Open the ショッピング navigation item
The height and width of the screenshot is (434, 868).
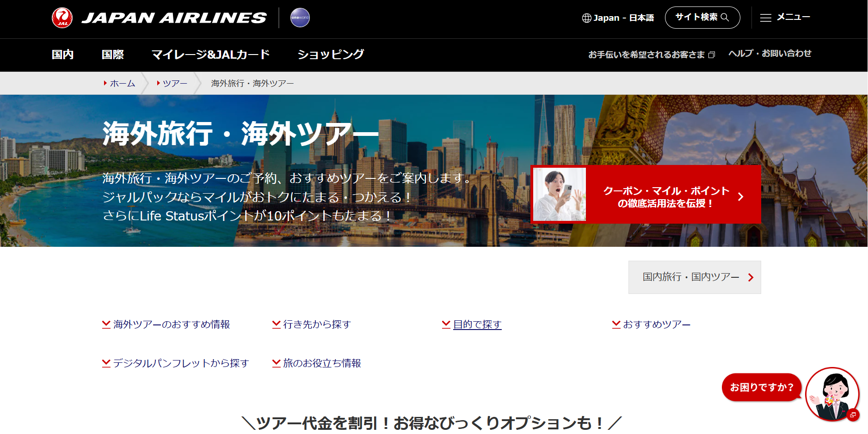[331, 55]
